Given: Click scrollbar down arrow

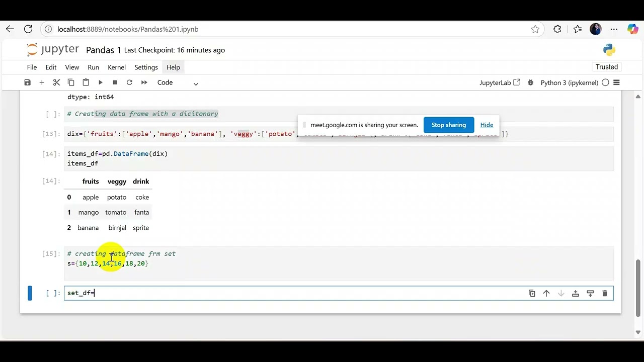Looking at the screenshot, I should (x=638, y=332).
